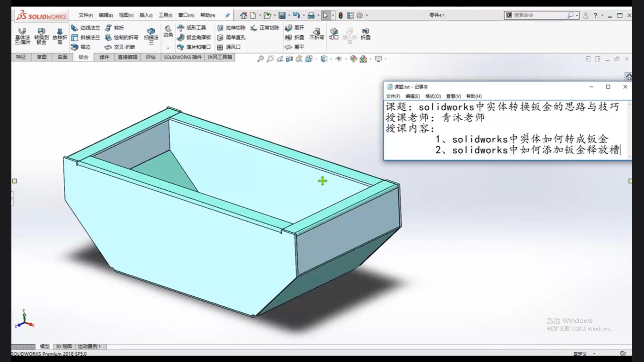
Task: Expand the Corners (边角) dropdown arrow
Action: point(168,48)
